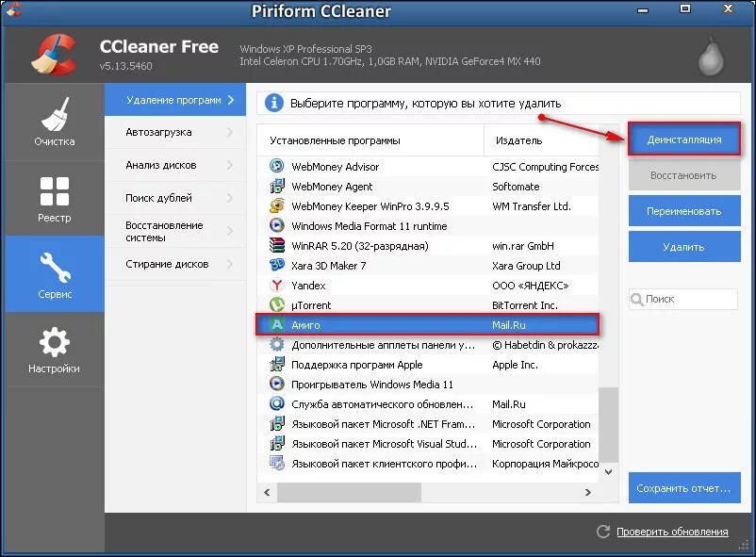Click the WebMoney Advisor icon

(277, 167)
